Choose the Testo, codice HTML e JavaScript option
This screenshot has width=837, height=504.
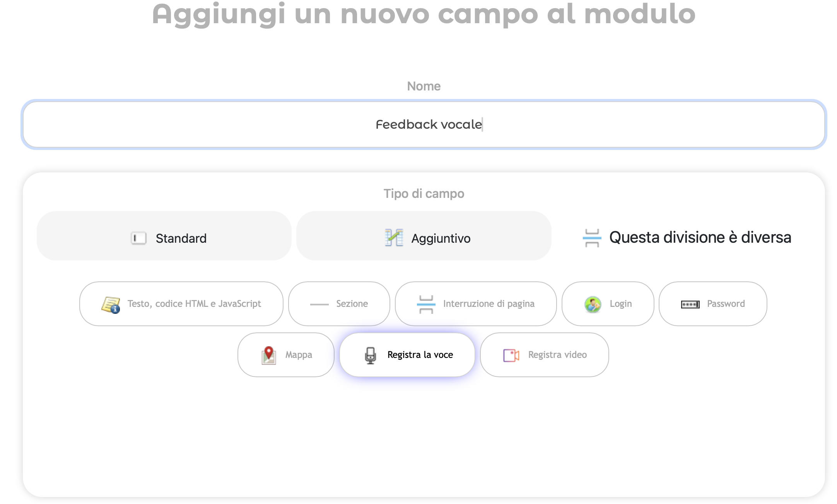pyautogui.click(x=181, y=304)
